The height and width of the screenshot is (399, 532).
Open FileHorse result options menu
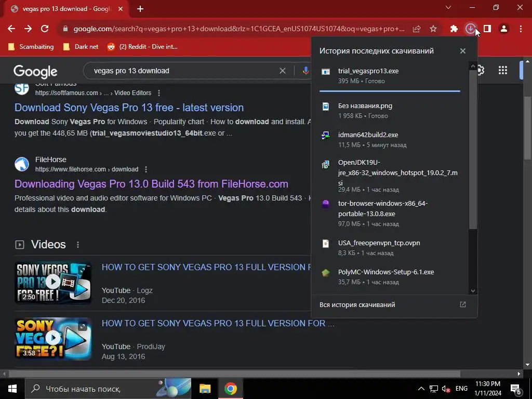click(x=146, y=169)
